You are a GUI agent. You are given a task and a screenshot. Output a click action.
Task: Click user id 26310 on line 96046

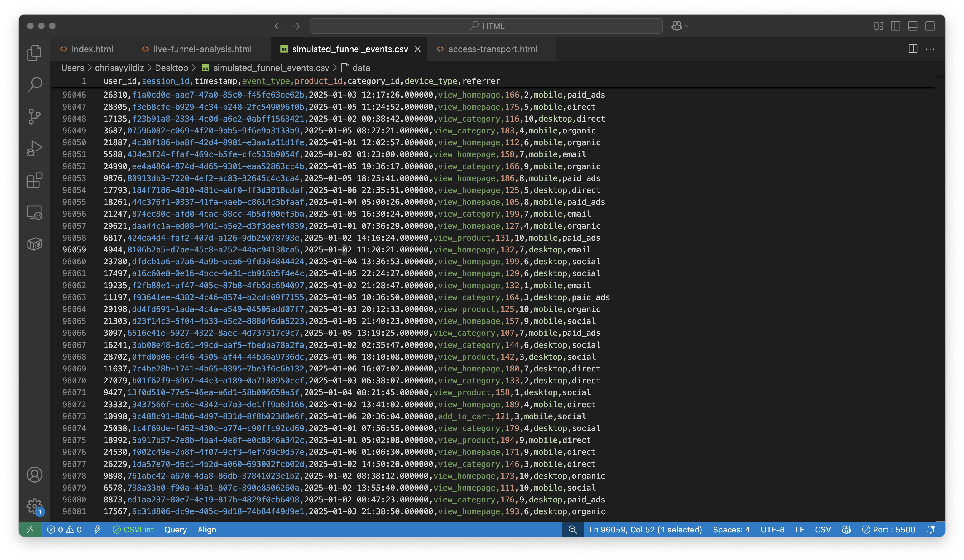[x=115, y=95]
